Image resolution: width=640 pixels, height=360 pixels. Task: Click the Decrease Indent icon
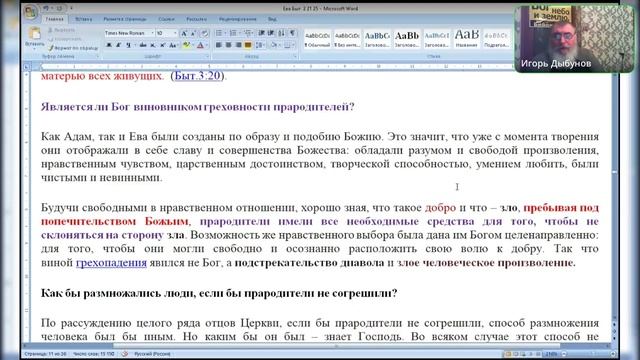click(261, 33)
